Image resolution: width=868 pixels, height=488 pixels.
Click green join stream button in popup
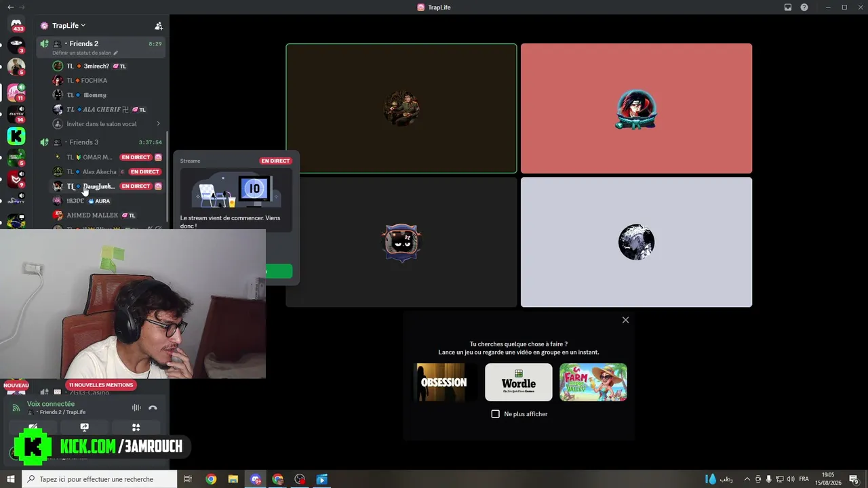279,271
